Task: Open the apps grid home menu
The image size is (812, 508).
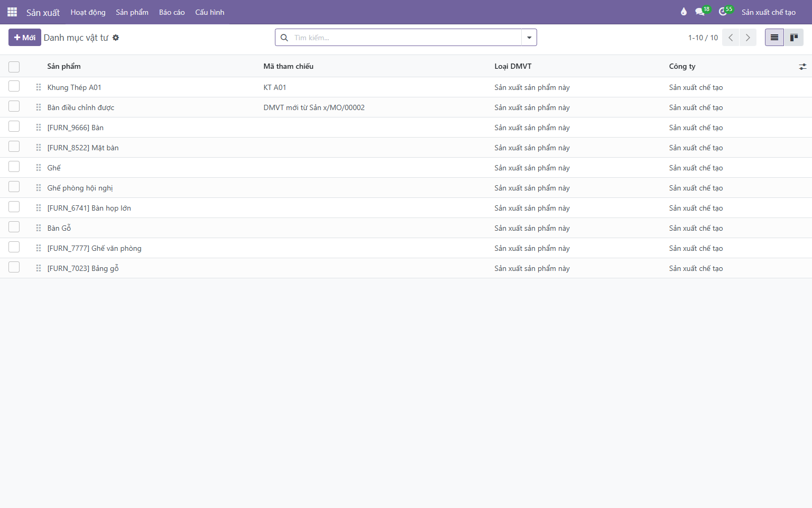Action: [12, 12]
